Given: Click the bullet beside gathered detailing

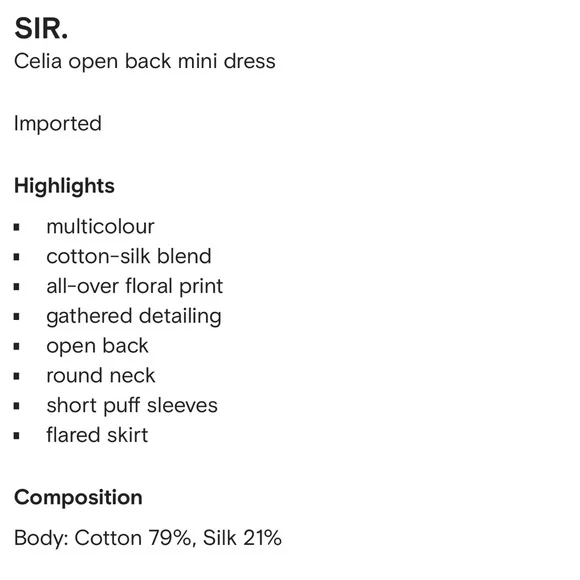Looking at the screenshot, I should click(17, 317).
